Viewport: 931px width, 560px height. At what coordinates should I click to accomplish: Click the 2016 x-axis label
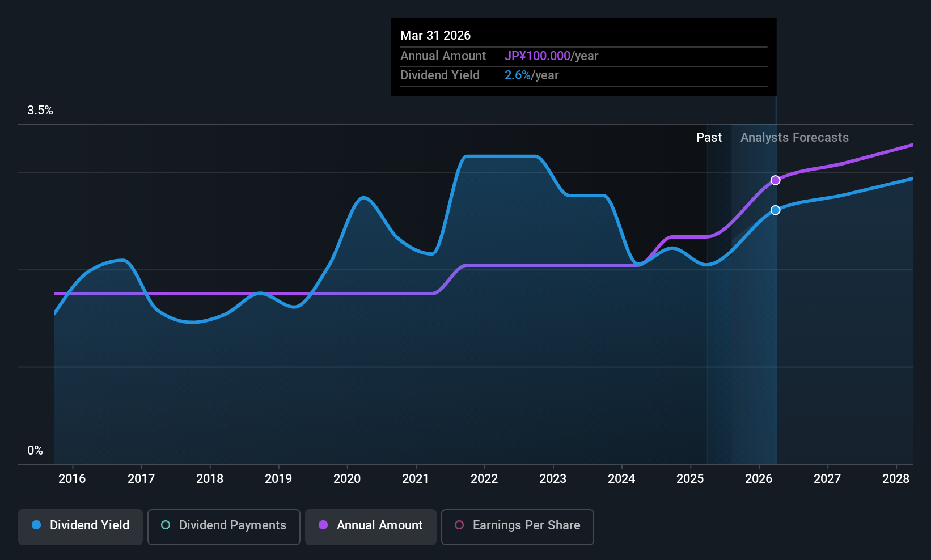72,479
